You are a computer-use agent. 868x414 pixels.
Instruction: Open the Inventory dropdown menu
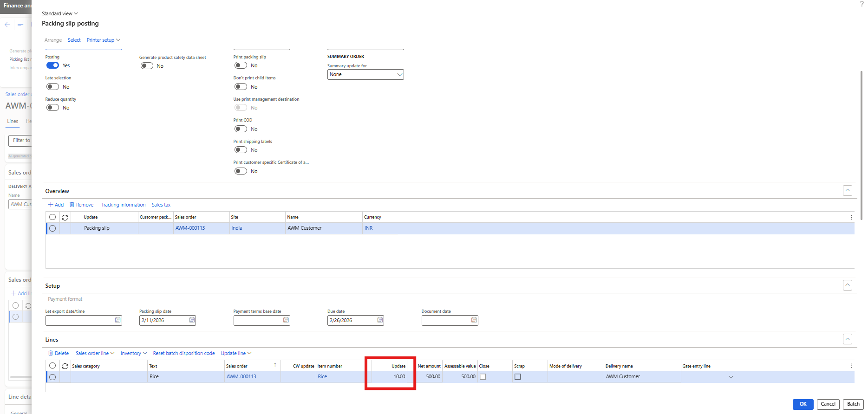tap(134, 353)
